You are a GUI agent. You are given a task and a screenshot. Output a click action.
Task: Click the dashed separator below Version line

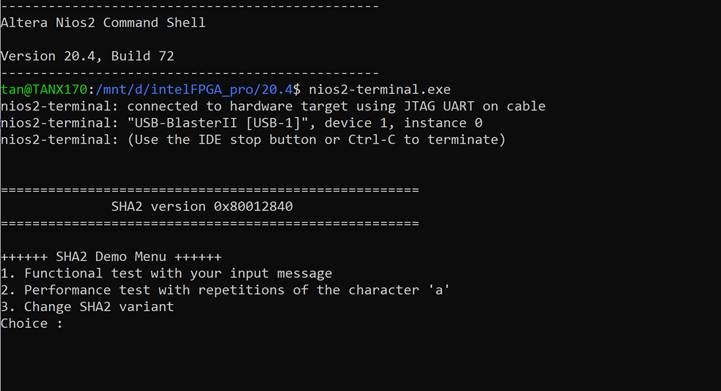(x=190, y=73)
